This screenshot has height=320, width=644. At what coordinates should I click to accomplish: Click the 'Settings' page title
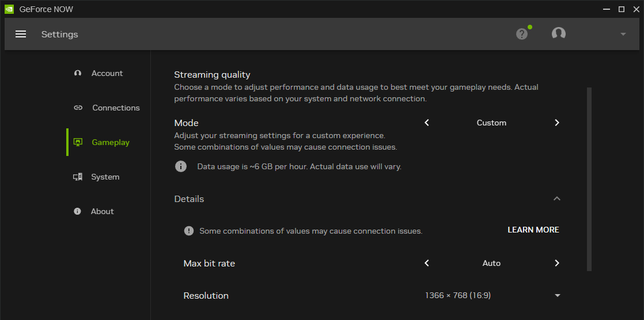(59, 35)
